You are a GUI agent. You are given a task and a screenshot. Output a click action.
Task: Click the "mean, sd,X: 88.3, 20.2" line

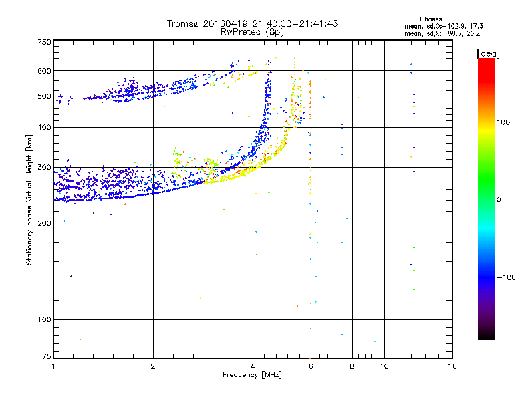click(x=442, y=33)
